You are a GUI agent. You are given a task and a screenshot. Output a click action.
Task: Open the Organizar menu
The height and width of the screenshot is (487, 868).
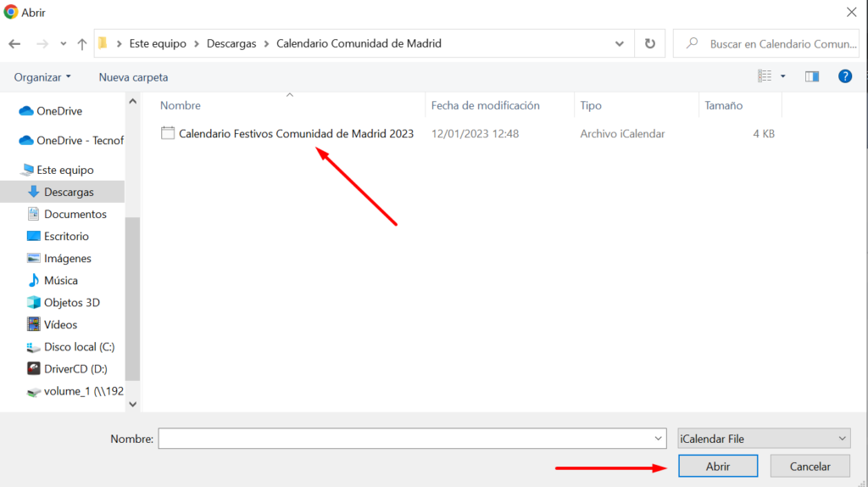42,77
